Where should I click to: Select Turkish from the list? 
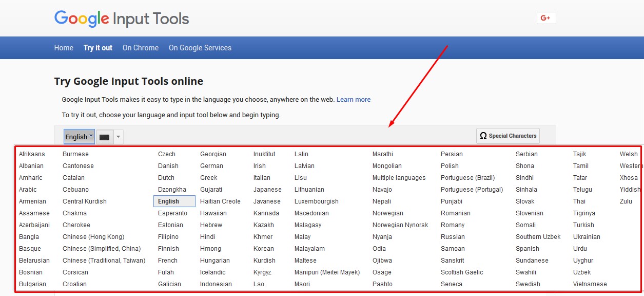coord(583,225)
